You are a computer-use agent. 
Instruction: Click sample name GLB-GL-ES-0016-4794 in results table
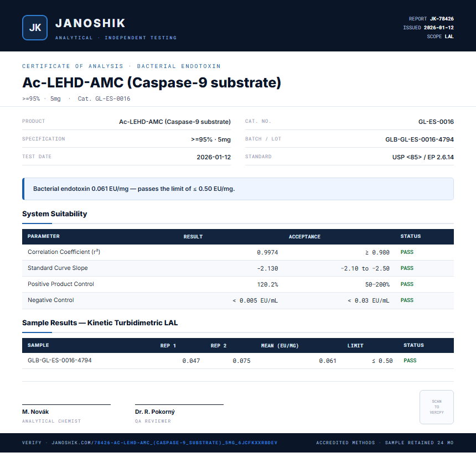pyautogui.click(x=60, y=360)
